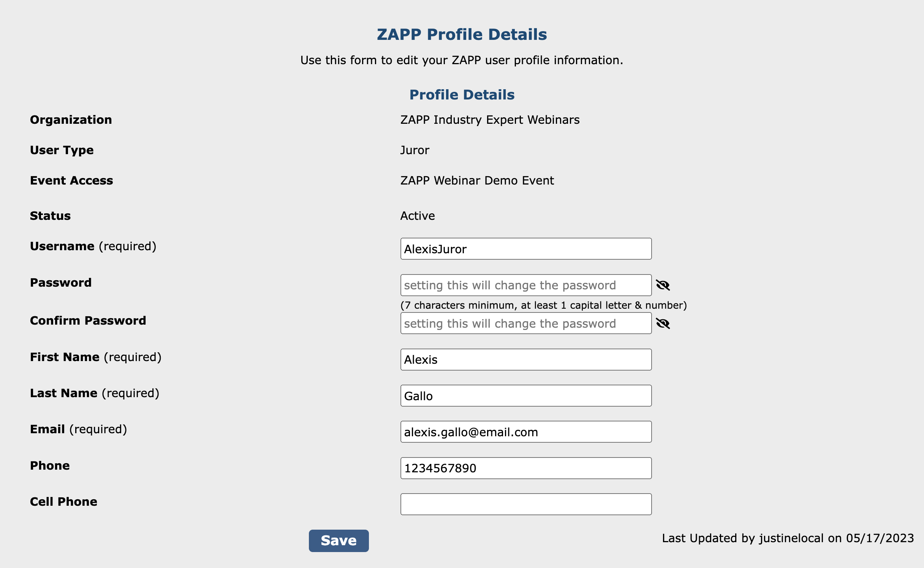Click the Organization label

click(71, 120)
